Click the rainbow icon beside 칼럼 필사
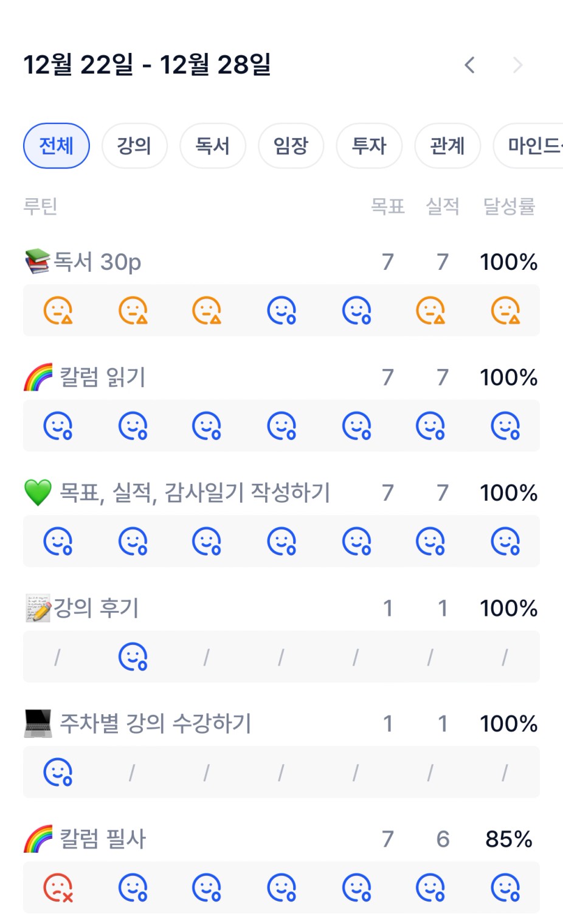The width and height of the screenshot is (563, 924). 38,839
